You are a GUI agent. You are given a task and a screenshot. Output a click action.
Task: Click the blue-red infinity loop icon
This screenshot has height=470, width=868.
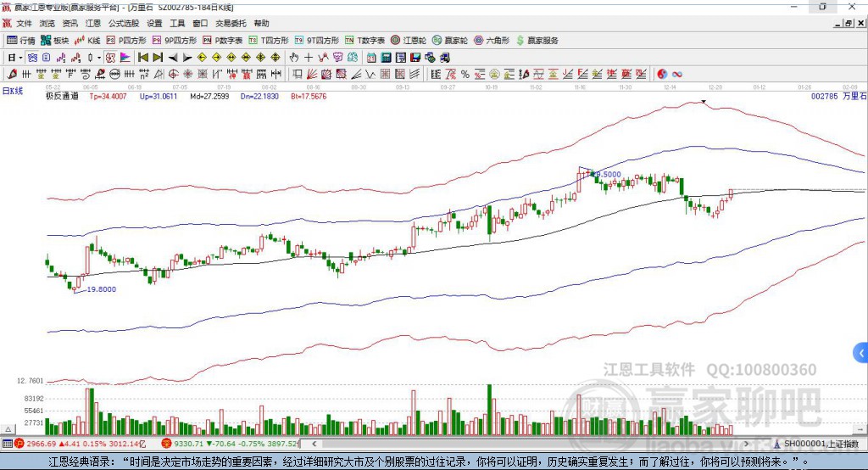tap(677, 75)
